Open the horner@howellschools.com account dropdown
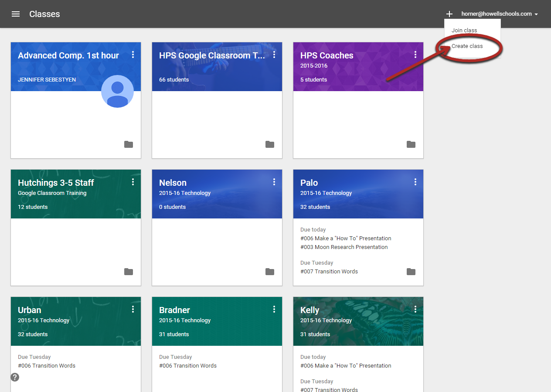The width and height of the screenshot is (551, 392). 500,14
